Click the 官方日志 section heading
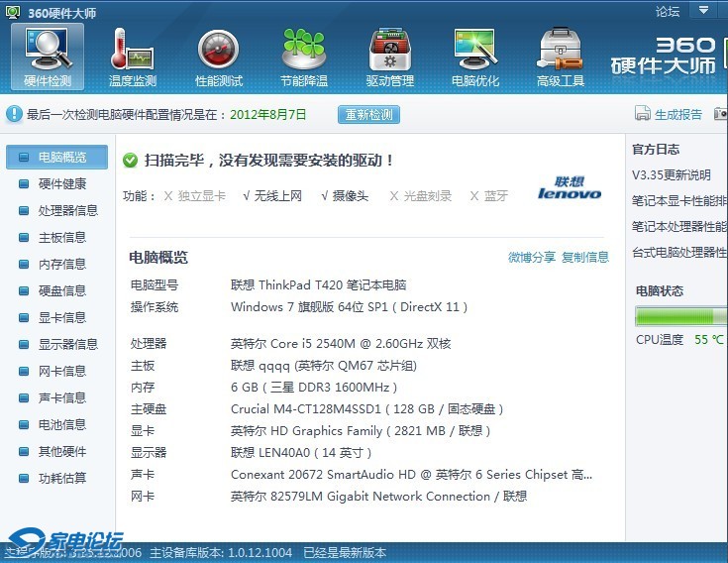 (656, 149)
